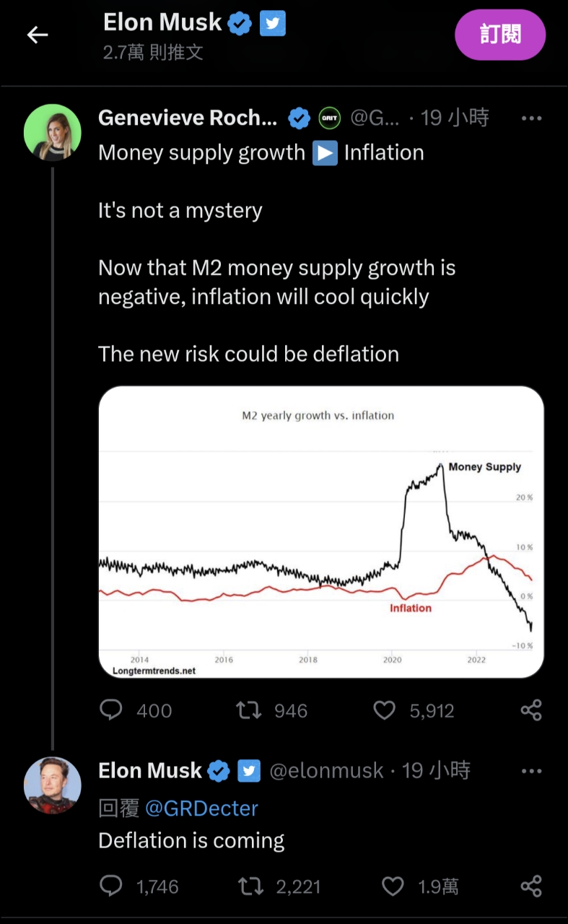This screenshot has width=568, height=924.
Task: Share Genevieve's money supply tweet
Action: coord(531,710)
